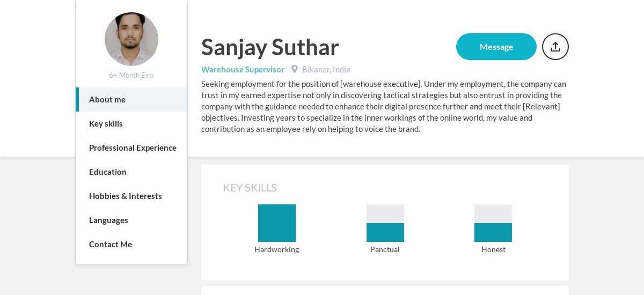Select Languages in the sidebar
644x295 pixels.
coord(108,220)
